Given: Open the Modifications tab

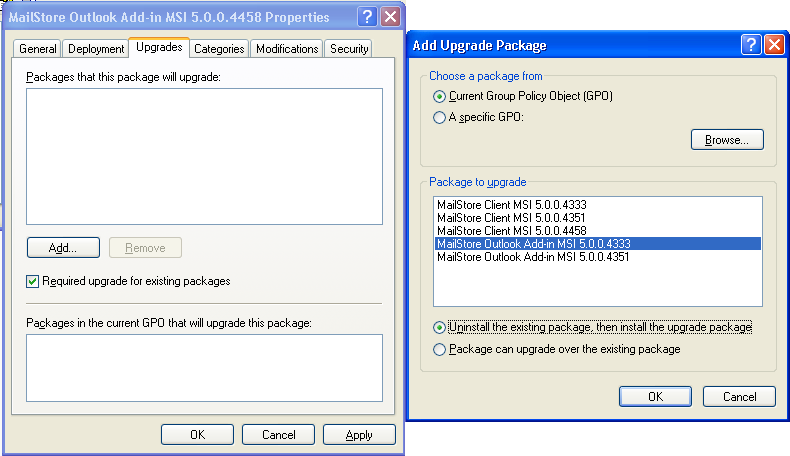Looking at the screenshot, I should pyautogui.click(x=287, y=49).
